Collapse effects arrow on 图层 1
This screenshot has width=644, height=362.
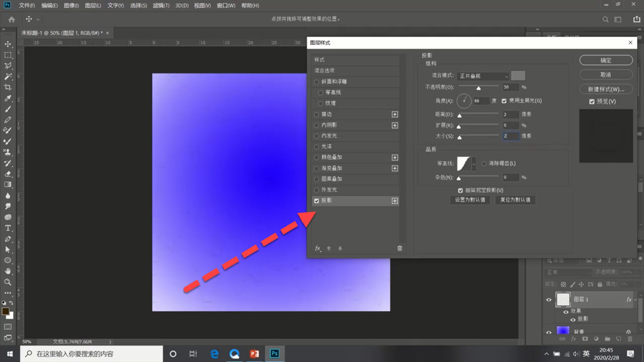tap(636, 300)
